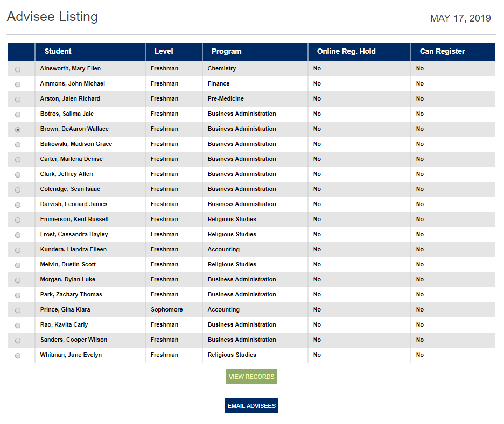Click student name Frost, Cassandra Hayley
Viewport: 504px width, 424px height.
74,235
